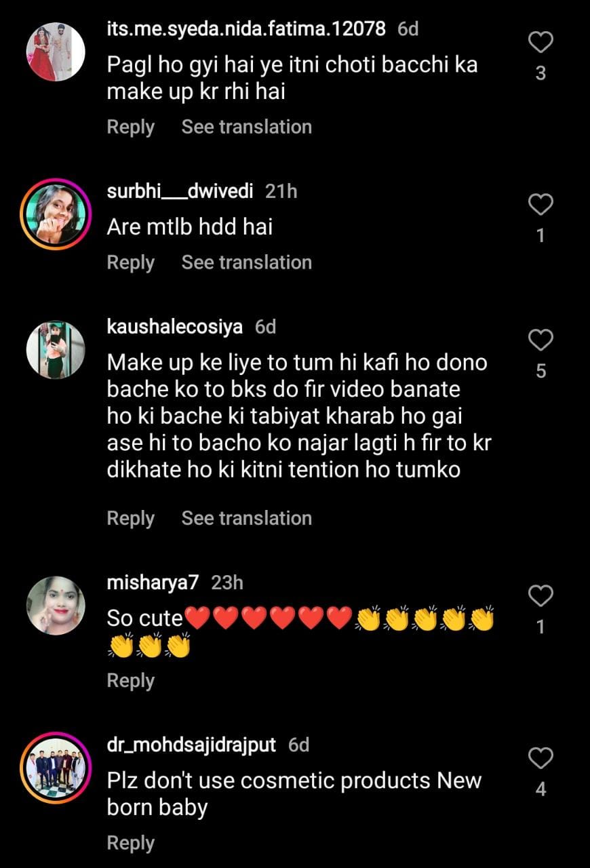Tap misharya7's profile avatar
Screen dimensions: 590x868
pos(56,606)
